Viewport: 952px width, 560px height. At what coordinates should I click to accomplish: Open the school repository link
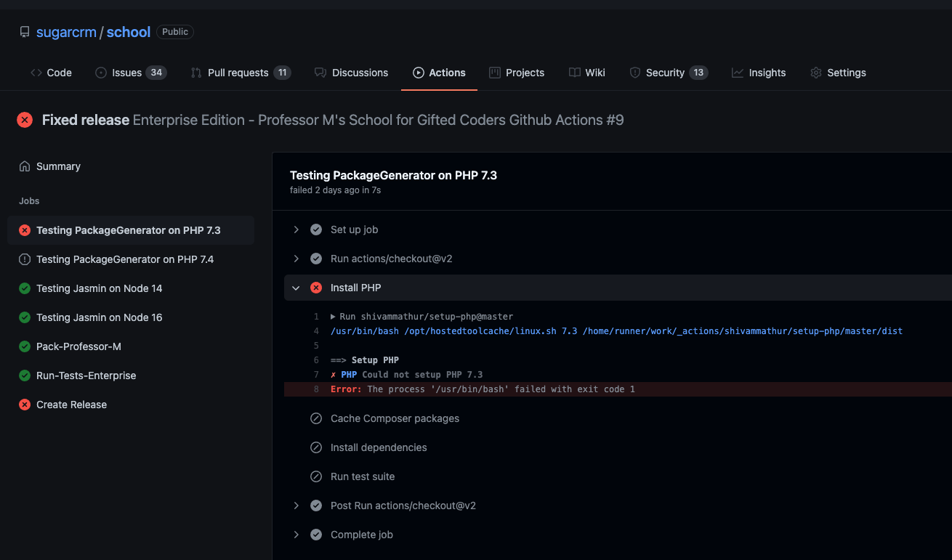click(x=129, y=32)
